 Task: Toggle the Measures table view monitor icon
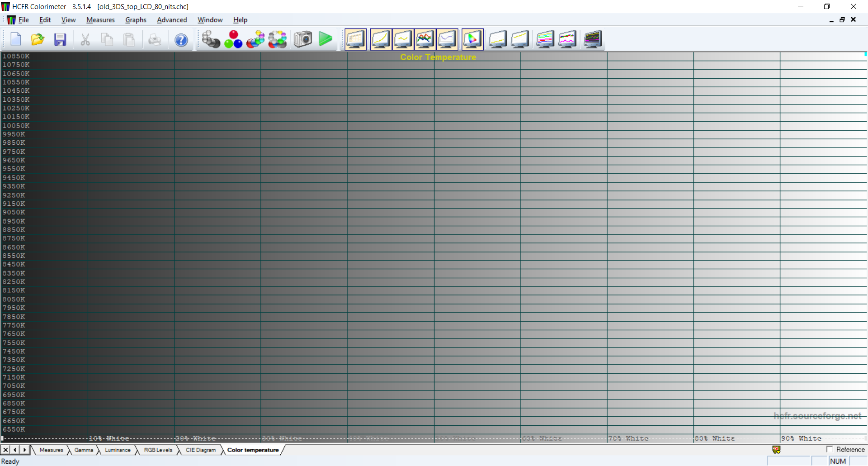click(x=356, y=39)
